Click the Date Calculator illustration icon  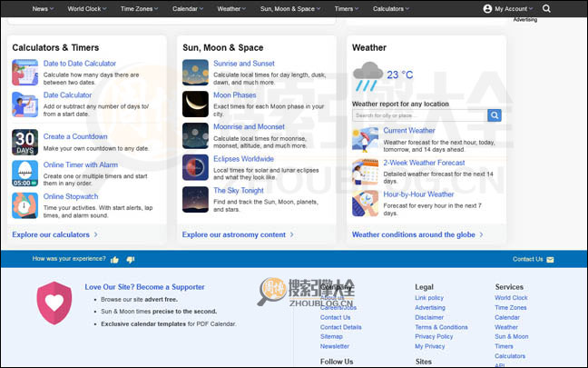click(x=24, y=104)
